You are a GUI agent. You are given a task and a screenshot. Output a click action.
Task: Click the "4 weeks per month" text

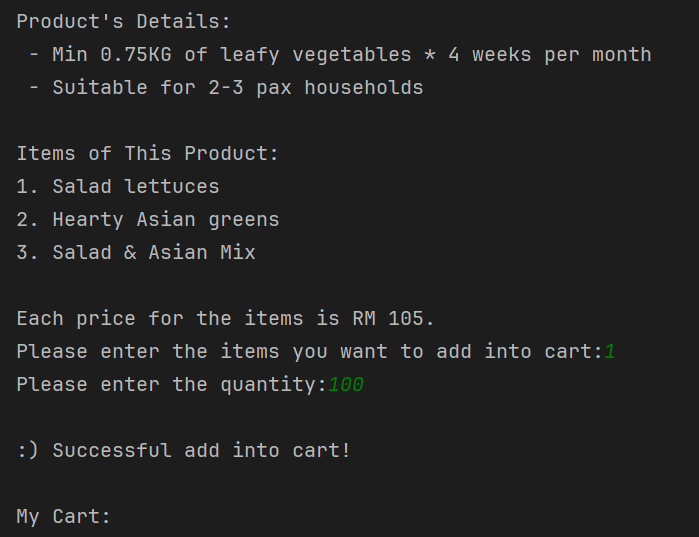pyautogui.click(x=549, y=54)
